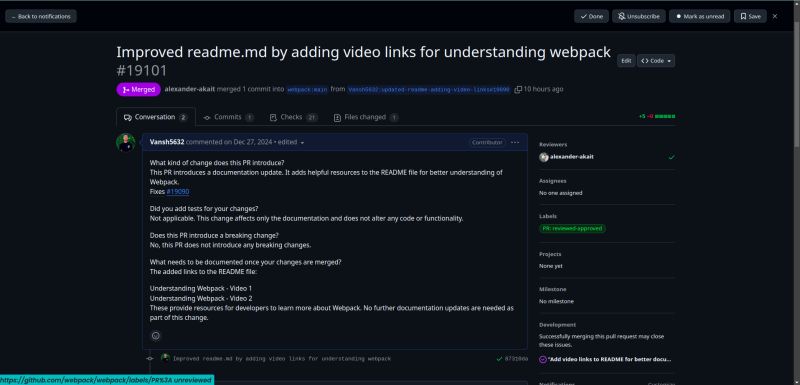
Task: Expand the edited history dropdown
Action: point(291,142)
